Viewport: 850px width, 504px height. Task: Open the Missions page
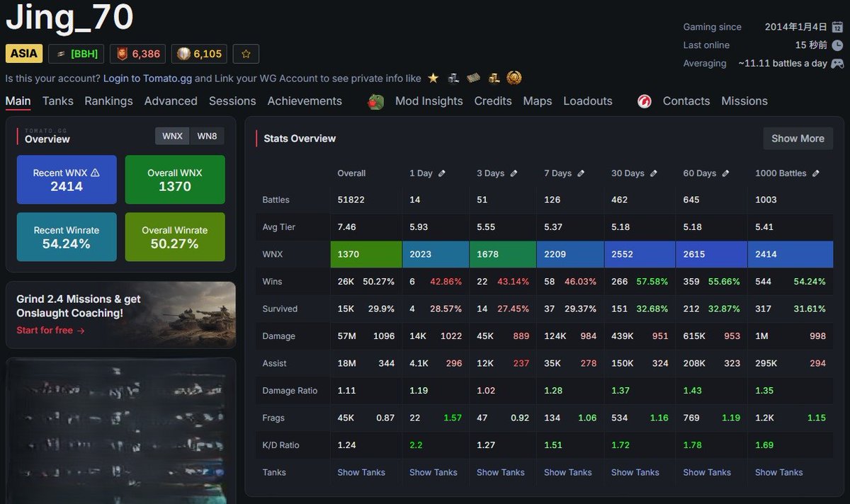(x=744, y=101)
